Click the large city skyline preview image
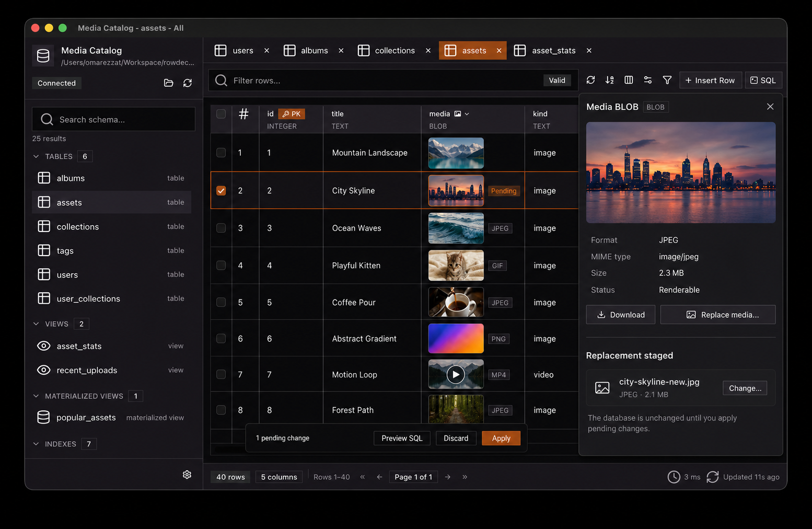Image resolution: width=812 pixels, height=529 pixels. coord(681,172)
